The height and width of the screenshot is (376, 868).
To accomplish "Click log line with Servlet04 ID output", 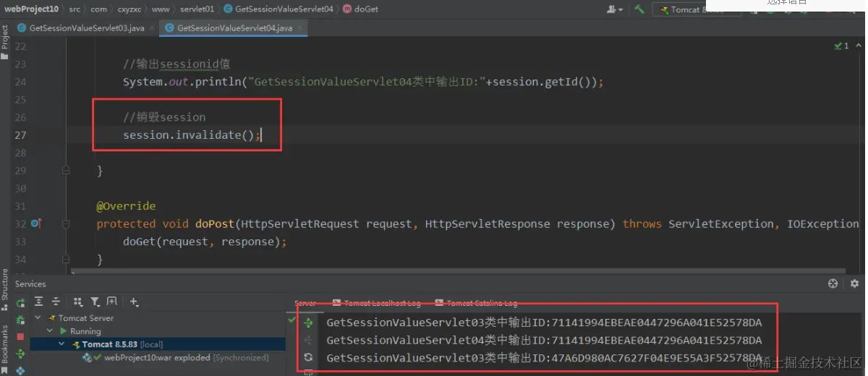I will click(544, 340).
